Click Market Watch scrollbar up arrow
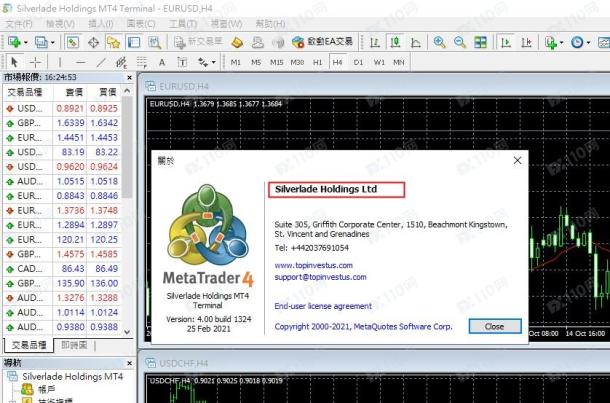 pos(127,91)
